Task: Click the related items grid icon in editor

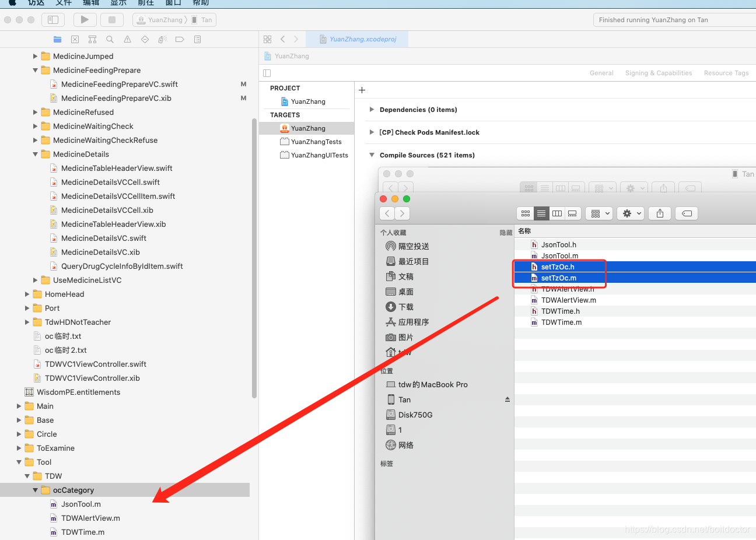Action: (267, 39)
